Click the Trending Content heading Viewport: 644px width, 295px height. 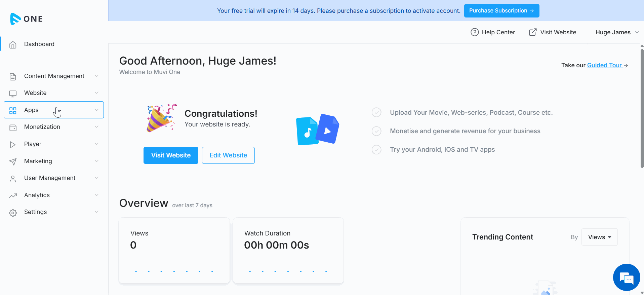pos(502,237)
